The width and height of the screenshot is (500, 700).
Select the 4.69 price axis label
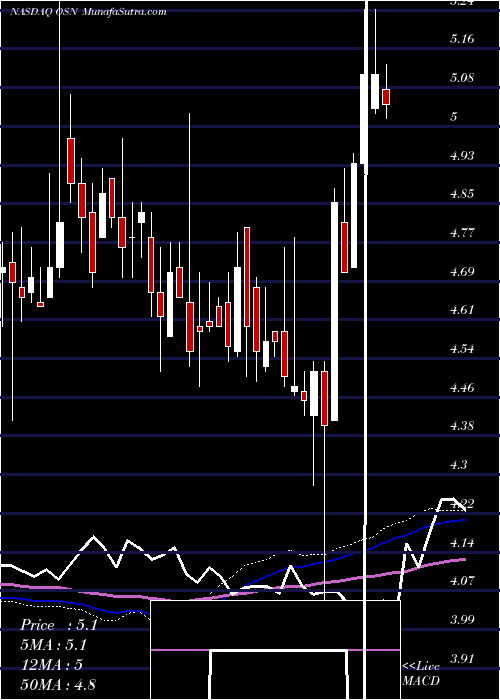click(x=462, y=271)
